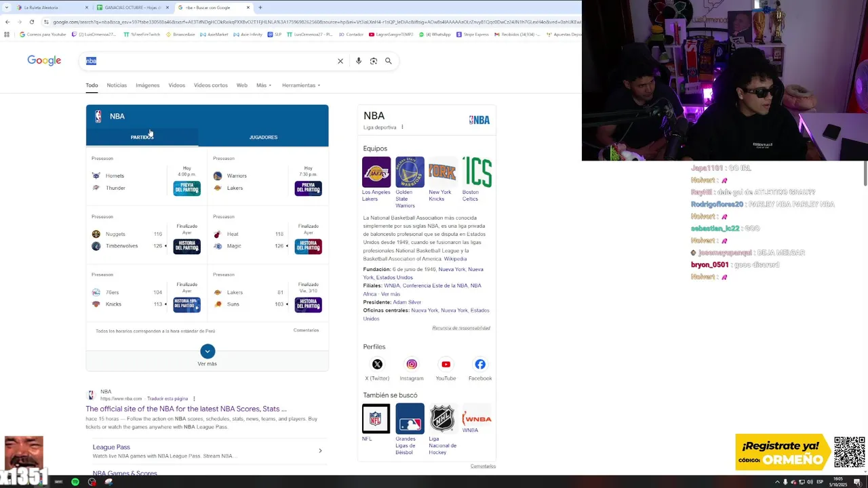View Heat vs Magic game story

coord(308,246)
